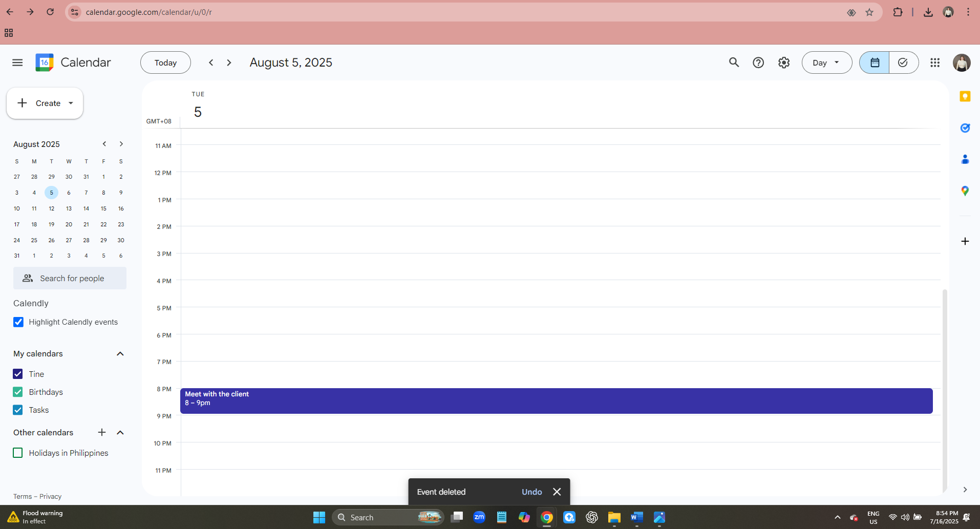
Task: Open Chrome downloads icon
Action: coord(928,12)
